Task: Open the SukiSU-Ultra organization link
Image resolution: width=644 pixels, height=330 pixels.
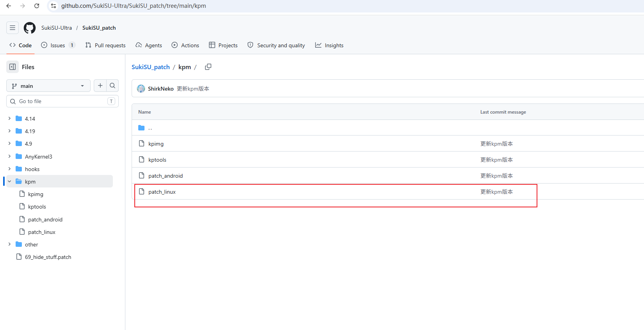Action: [x=57, y=28]
